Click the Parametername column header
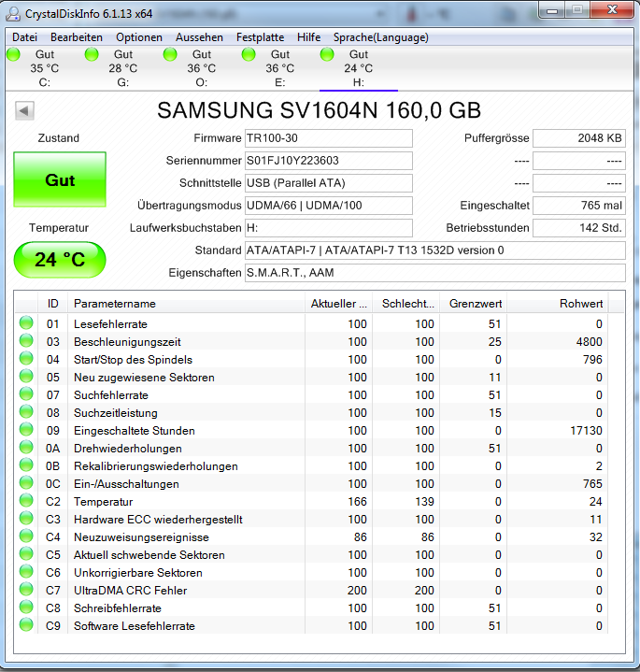 pyautogui.click(x=186, y=304)
